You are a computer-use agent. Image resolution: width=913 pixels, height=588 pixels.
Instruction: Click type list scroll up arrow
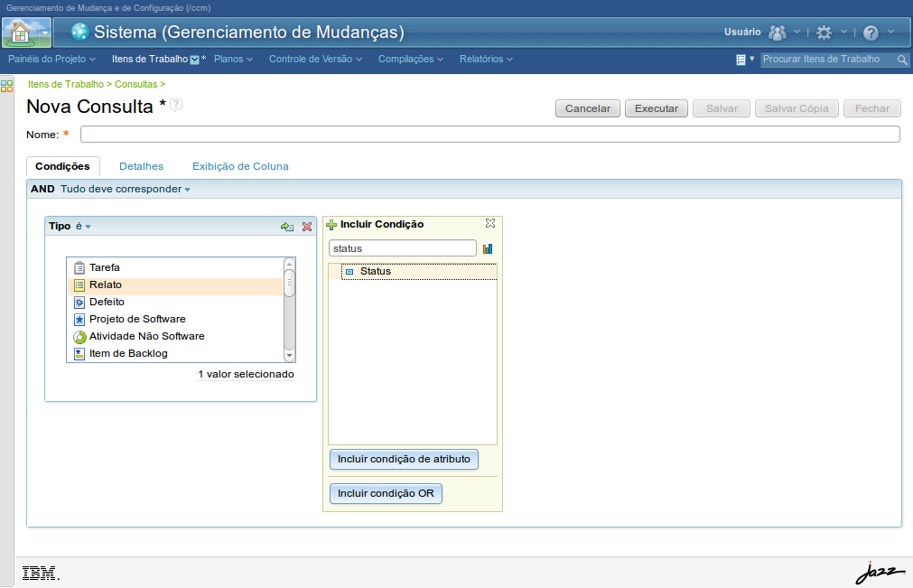coord(289,264)
